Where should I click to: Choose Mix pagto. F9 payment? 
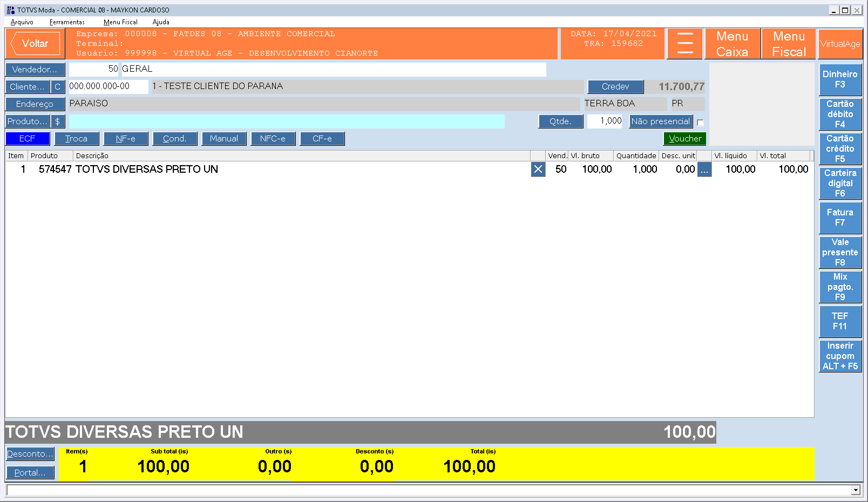[840, 287]
